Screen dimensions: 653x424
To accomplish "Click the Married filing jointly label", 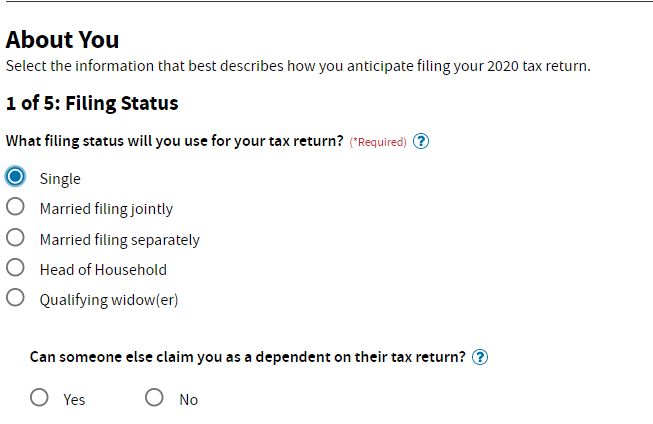I will [106, 209].
